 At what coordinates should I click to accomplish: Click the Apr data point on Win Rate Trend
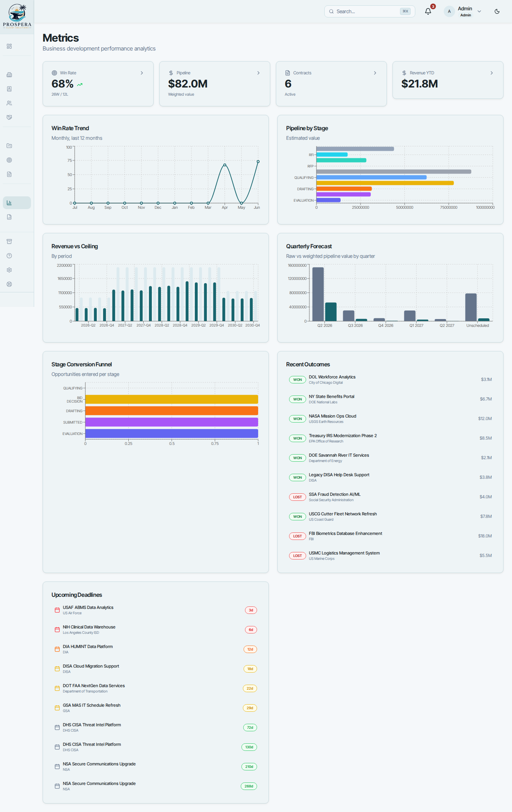[x=225, y=165]
